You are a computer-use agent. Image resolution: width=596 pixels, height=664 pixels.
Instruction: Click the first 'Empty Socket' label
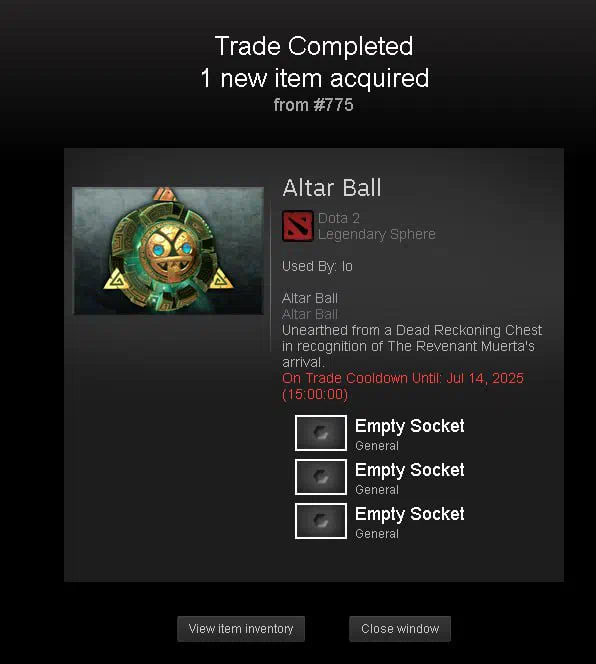410,426
